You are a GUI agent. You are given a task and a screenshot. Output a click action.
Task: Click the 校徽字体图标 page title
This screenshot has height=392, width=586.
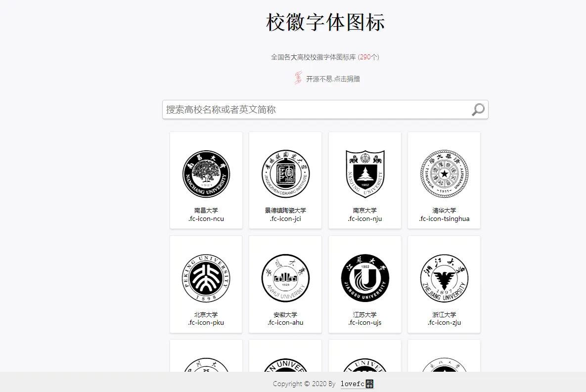click(x=325, y=22)
